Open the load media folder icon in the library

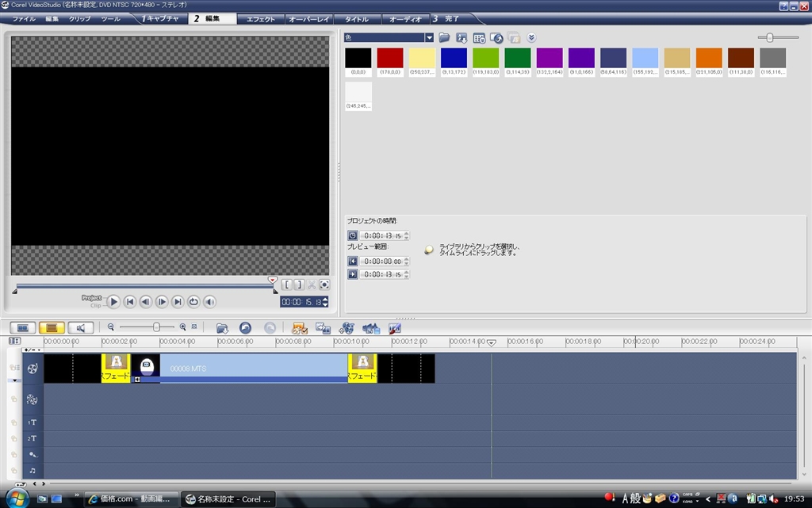[x=444, y=37]
